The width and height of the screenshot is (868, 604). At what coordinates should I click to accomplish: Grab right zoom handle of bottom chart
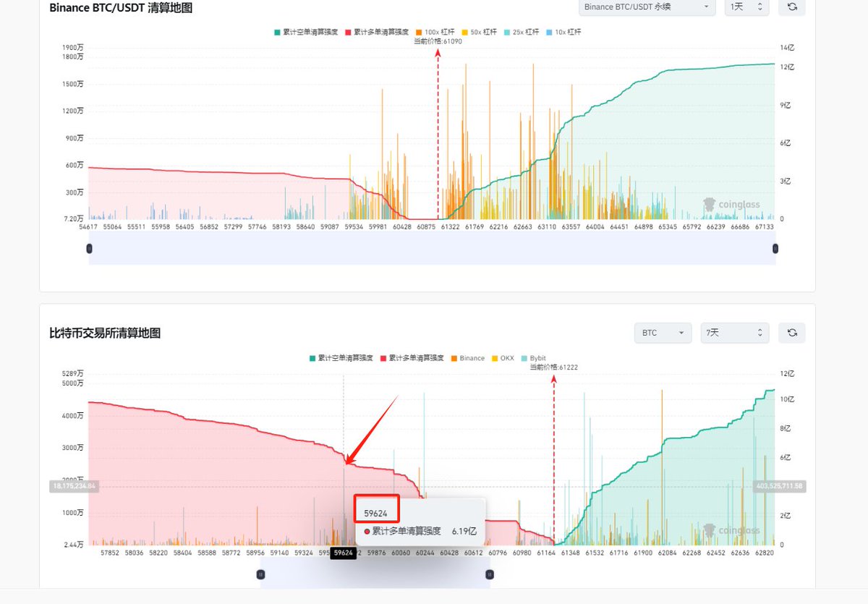(490, 574)
